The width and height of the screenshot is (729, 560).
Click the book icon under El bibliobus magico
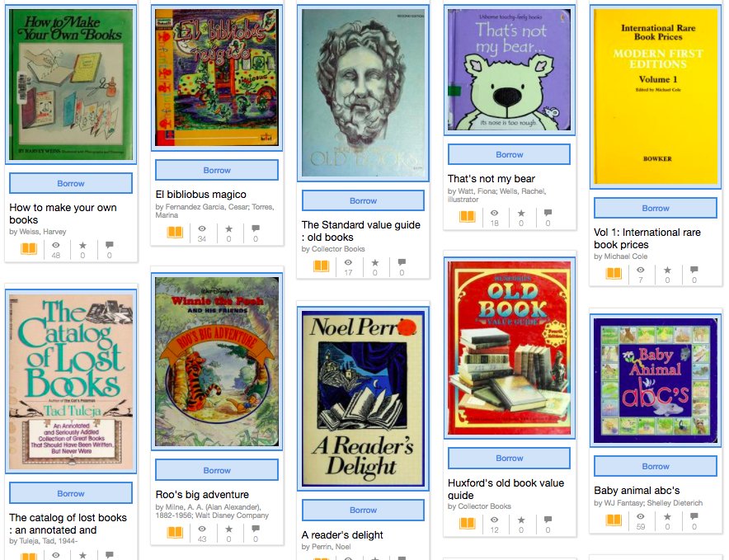[x=175, y=232]
